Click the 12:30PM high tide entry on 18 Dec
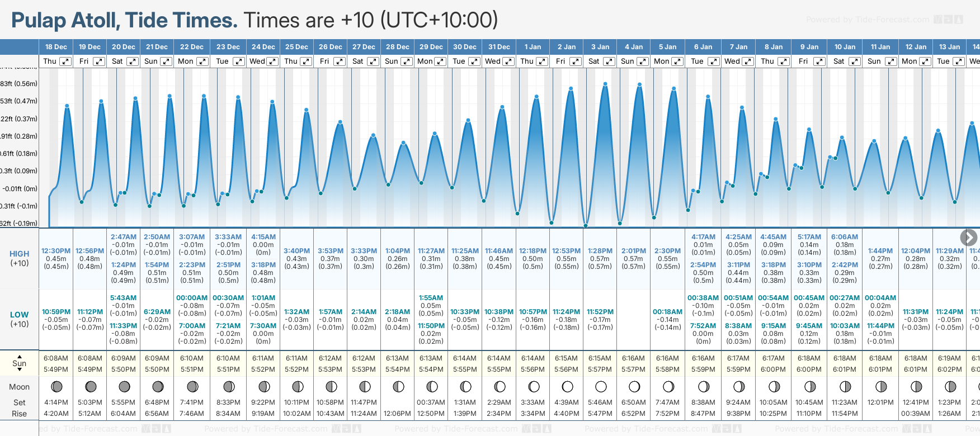The image size is (980, 436). (x=56, y=251)
